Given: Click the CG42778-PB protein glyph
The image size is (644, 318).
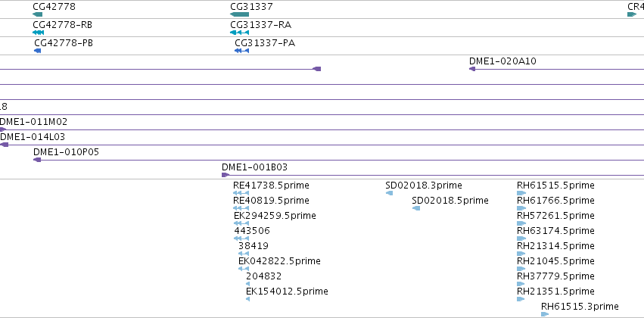Looking at the screenshot, I should [x=37, y=51].
